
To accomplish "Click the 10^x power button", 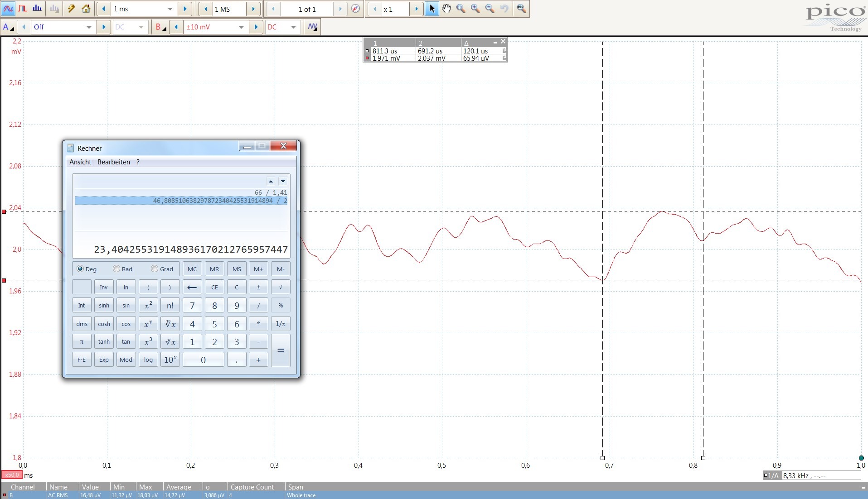I will click(x=170, y=360).
